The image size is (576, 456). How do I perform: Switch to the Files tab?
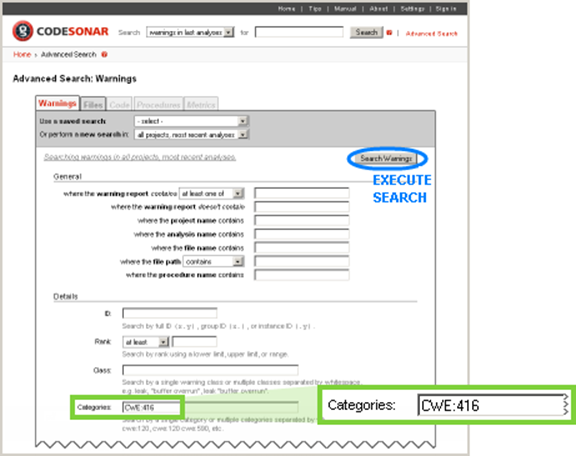click(x=93, y=104)
